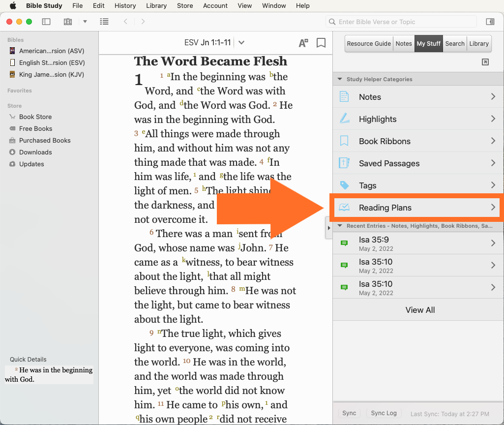Click the Purchased Books bag icon

pyautogui.click(x=12, y=141)
